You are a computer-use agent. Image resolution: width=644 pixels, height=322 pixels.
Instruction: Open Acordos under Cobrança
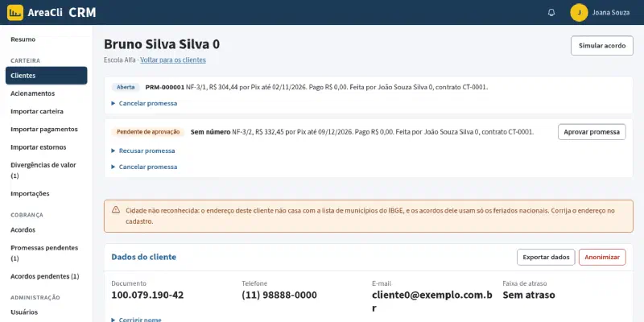47,229
